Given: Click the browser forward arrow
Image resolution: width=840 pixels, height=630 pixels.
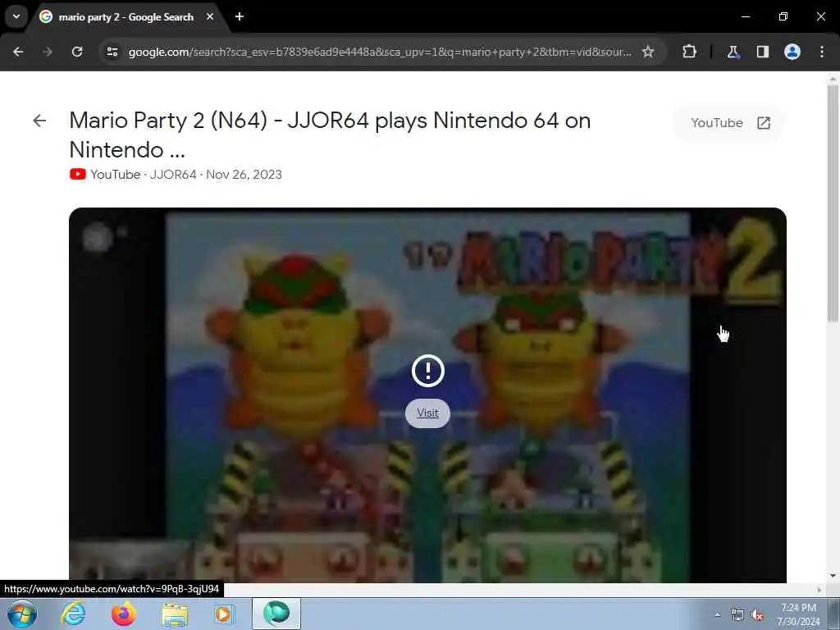Looking at the screenshot, I should pyautogui.click(x=48, y=52).
